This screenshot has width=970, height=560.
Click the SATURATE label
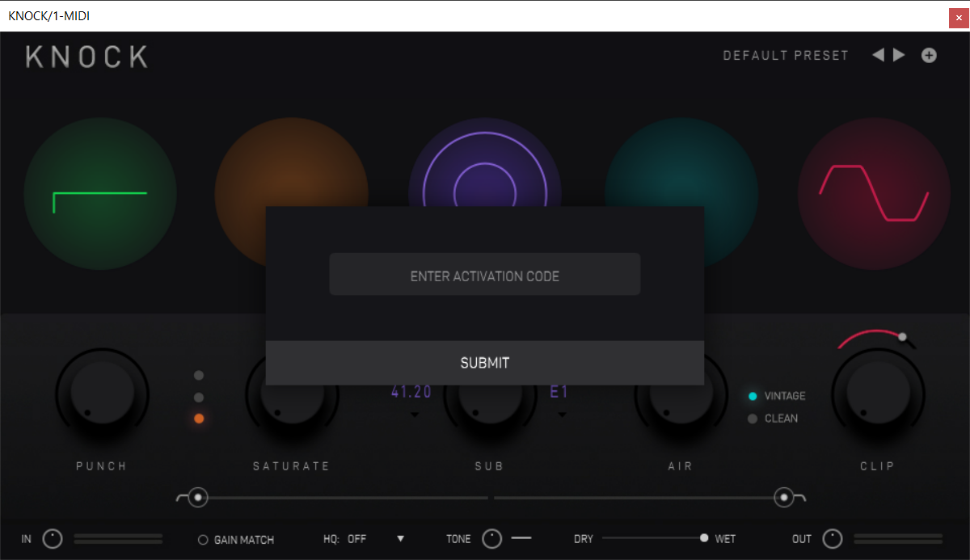(x=292, y=466)
